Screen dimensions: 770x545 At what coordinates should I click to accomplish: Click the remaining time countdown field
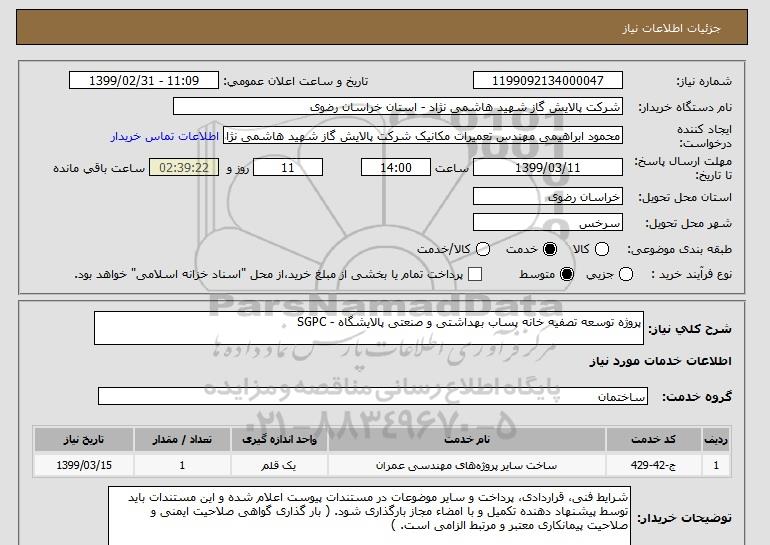[x=184, y=167]
